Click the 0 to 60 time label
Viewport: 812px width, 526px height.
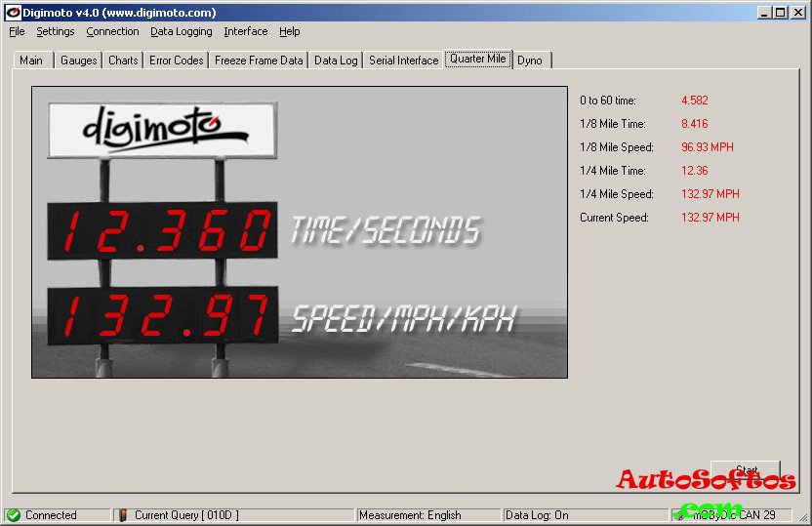[608, 101]
